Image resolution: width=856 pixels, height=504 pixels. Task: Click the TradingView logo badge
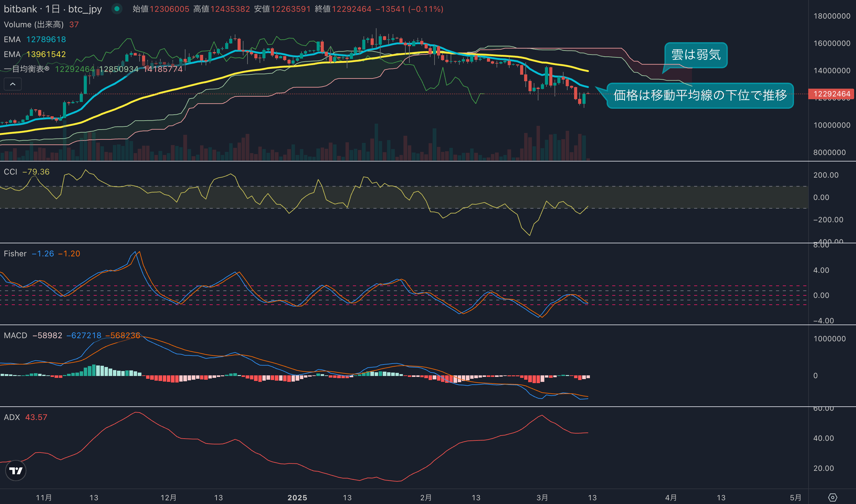pyautogui.click(x=16, y=471)
